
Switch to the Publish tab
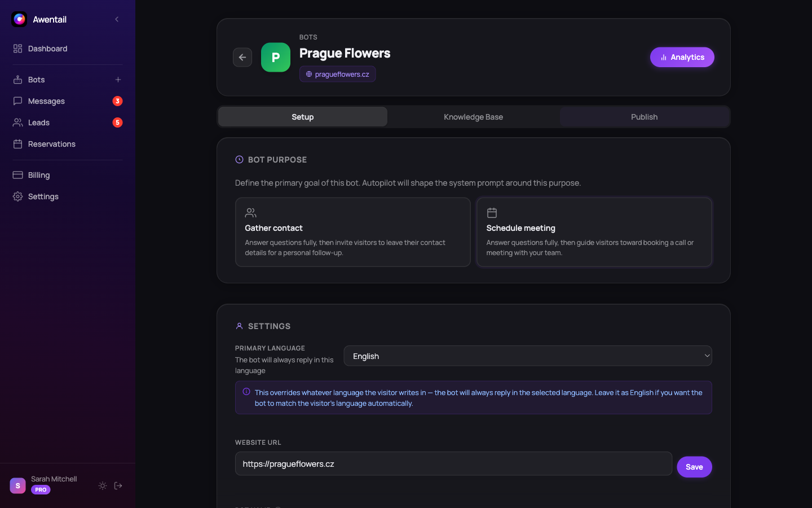pyautogui.click(x=644, y=117)
